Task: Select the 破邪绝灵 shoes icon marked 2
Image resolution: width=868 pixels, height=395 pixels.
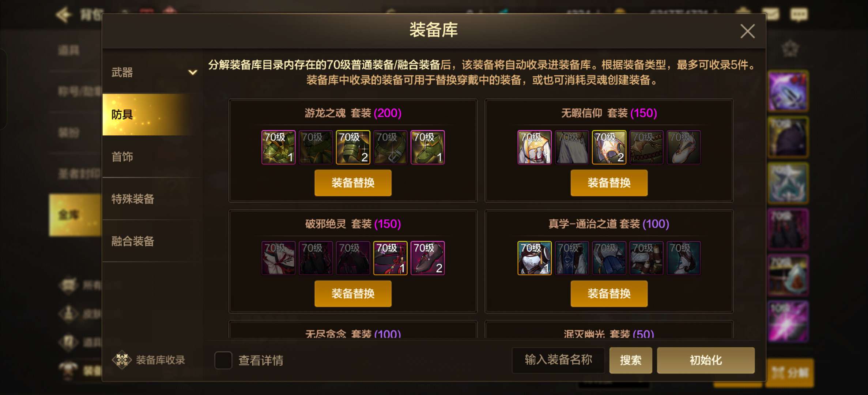Action: (x=427, y=258)
